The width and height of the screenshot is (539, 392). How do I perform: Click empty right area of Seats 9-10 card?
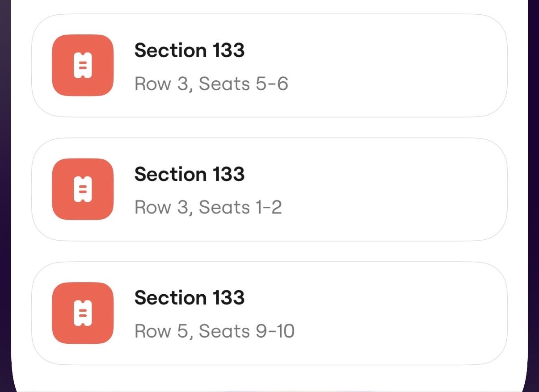pyautogui.click(x=425, y=313)
